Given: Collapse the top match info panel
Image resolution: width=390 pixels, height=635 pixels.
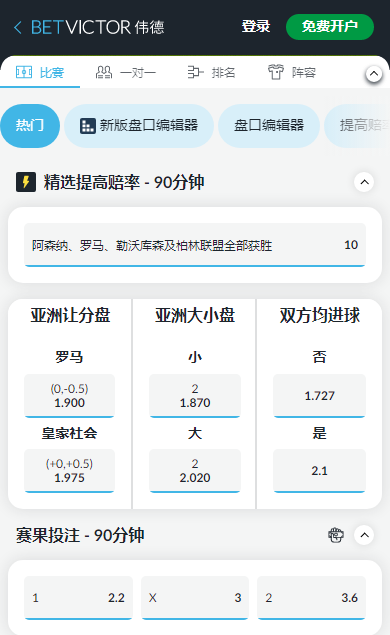Looking at the screenshot, I should point(374,74).
